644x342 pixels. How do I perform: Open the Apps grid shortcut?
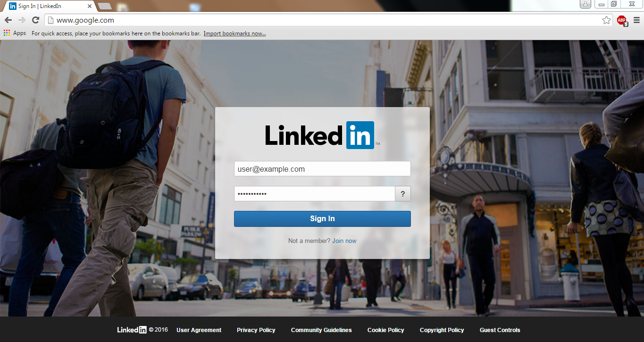(x=15, y=33)
